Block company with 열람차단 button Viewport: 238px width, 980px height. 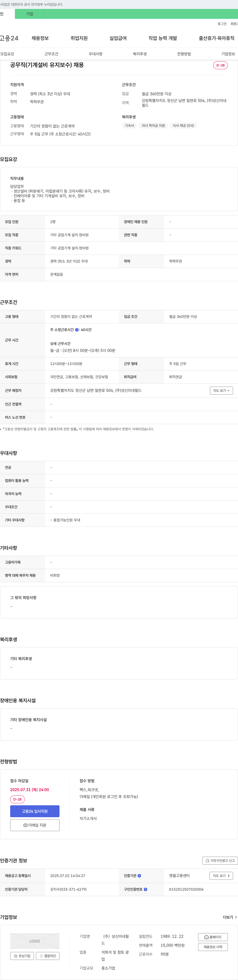[x=48, y=956]
